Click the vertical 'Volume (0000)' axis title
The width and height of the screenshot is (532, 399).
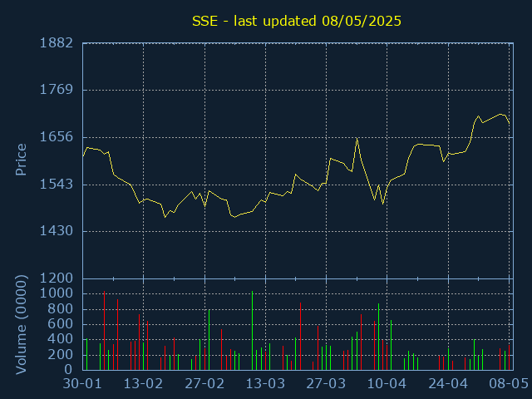[21, 325]
